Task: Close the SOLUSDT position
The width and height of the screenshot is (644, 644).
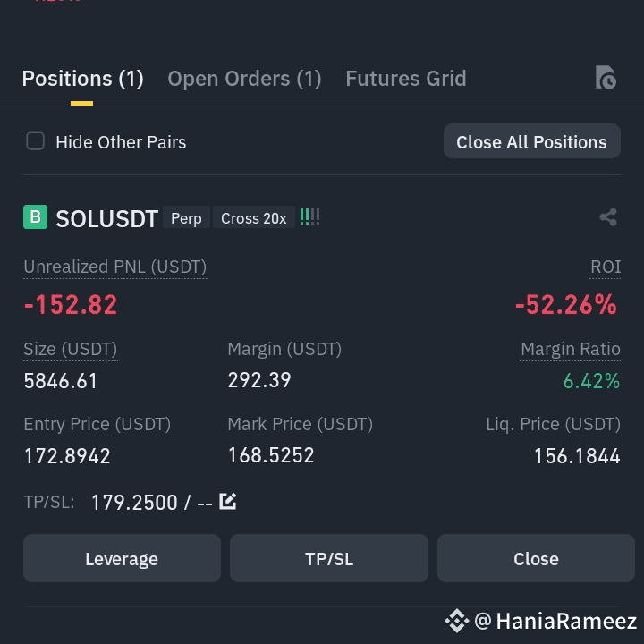Action: click(x=536, y=558)
